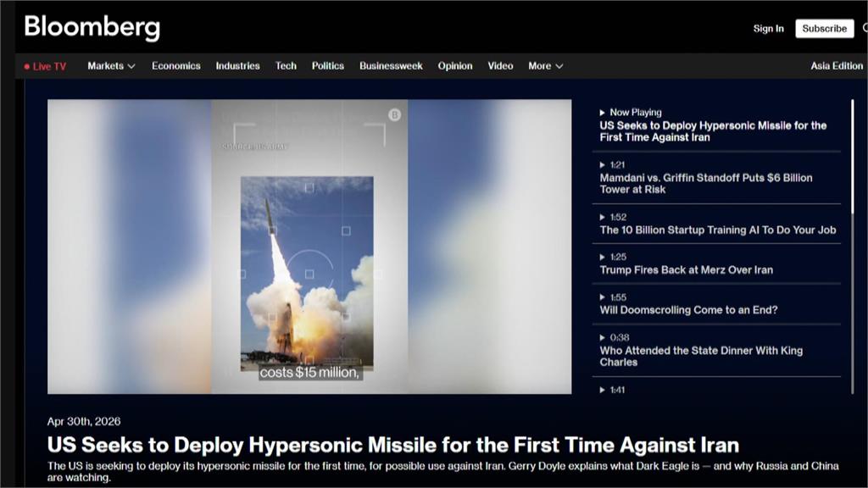Screen dimensions: 868x488
Task: Click the Apr 30th, 2026 date text
Action: click(x=84, y=422)
